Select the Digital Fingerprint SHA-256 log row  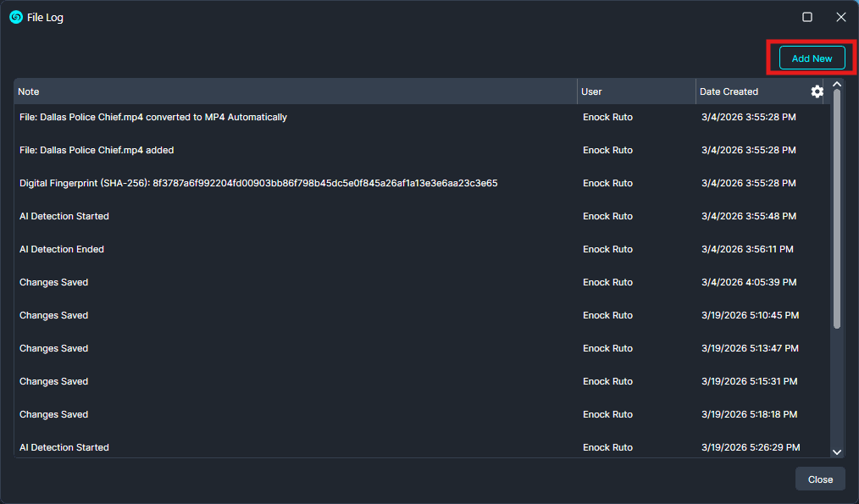258,183
